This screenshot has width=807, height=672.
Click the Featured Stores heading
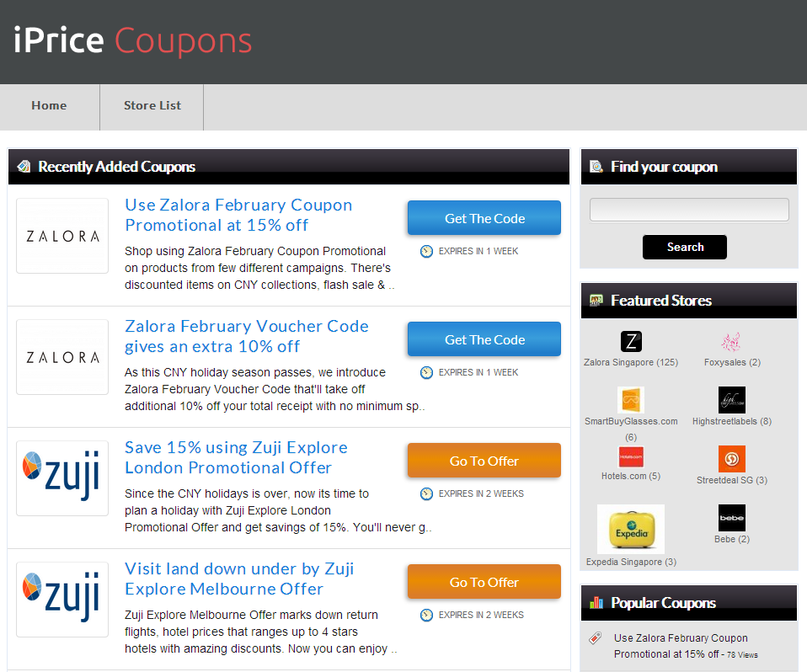click(661, 300)
